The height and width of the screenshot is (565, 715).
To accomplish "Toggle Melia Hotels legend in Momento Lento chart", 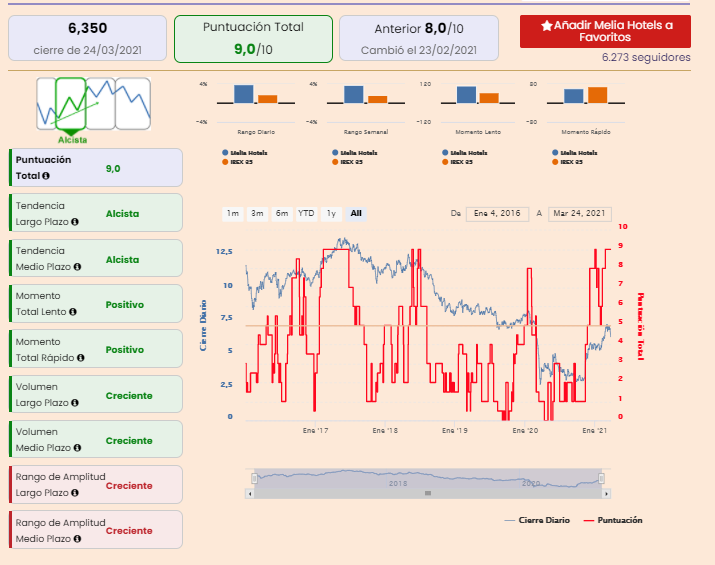I will pyautogui.click(x=465, y=153).
